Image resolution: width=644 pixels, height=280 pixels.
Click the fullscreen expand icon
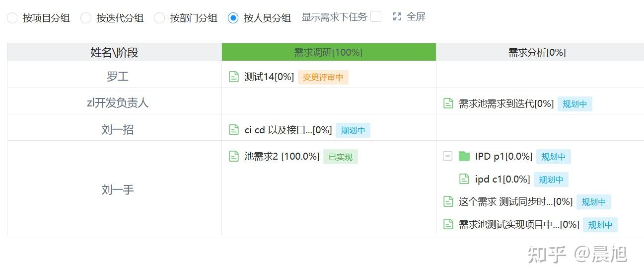(x=397, y=16)
